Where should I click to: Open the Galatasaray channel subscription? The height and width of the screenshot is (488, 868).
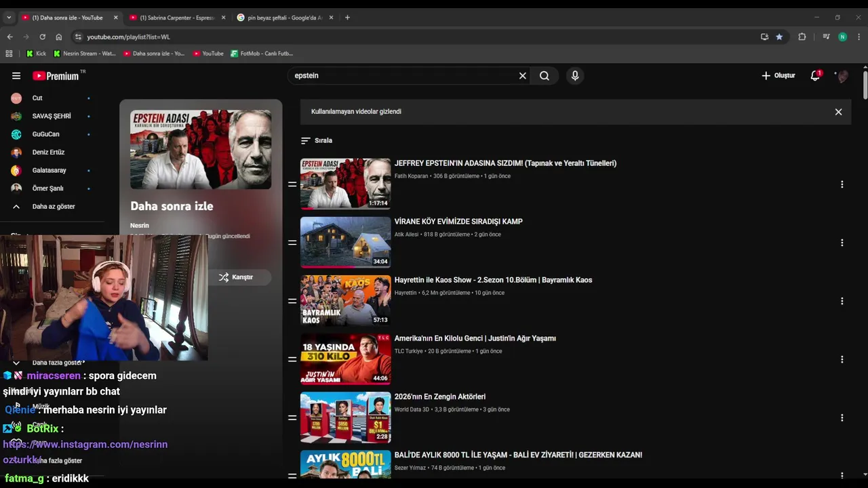[x=50, y=170]
